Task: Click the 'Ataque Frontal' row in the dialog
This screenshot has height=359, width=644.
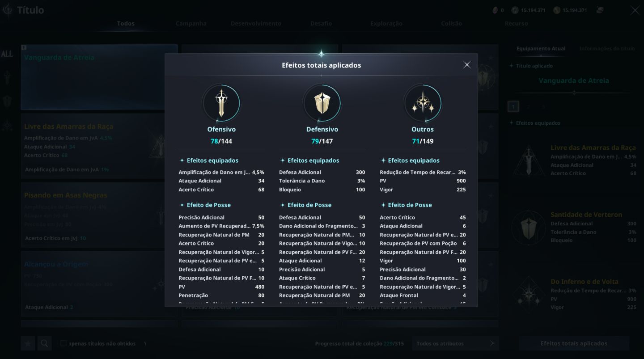Action: pyautogui.click(x=423, y=295)
